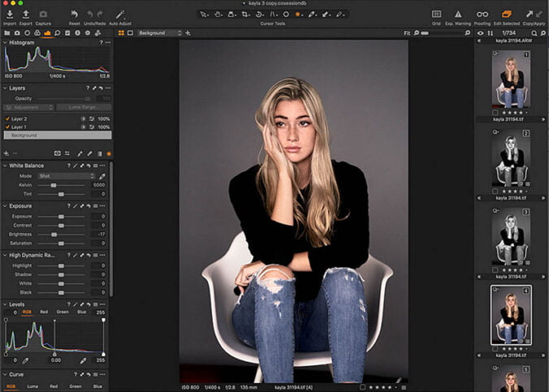549x392 pixels.
Task: Select the Annotations pencil cursor tool
Action: [339, 15]
